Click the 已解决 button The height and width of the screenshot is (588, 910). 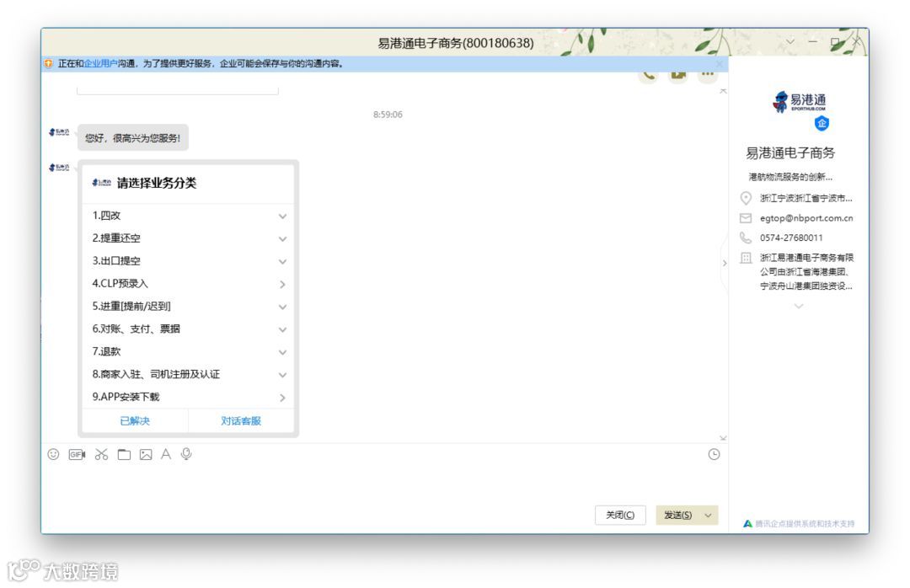click(x=135, y=421)
